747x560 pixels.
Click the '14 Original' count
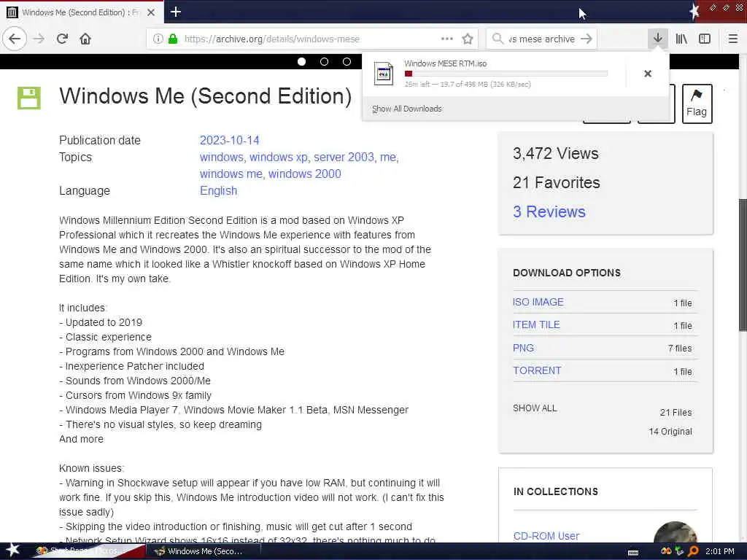pos(670,432)
